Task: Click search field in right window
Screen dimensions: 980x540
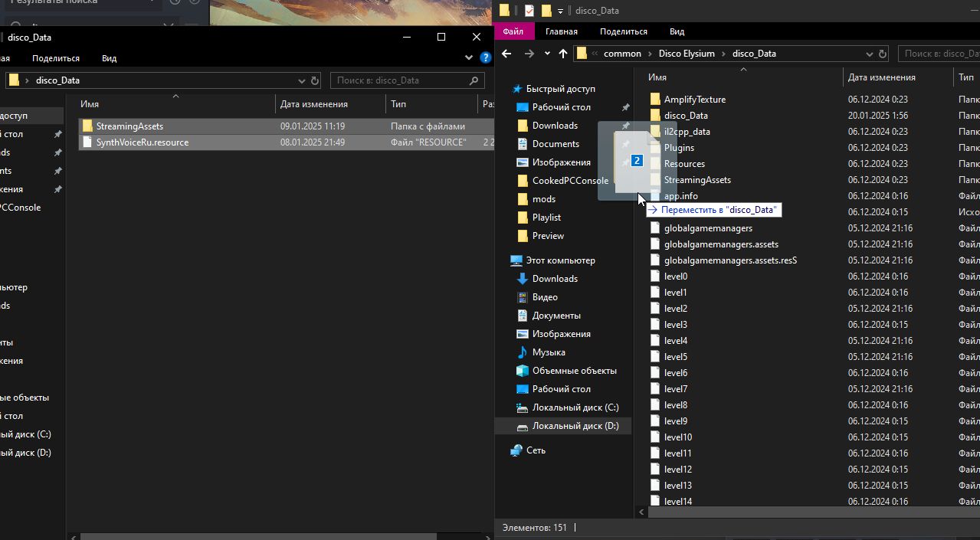Action: pos(939,54)
